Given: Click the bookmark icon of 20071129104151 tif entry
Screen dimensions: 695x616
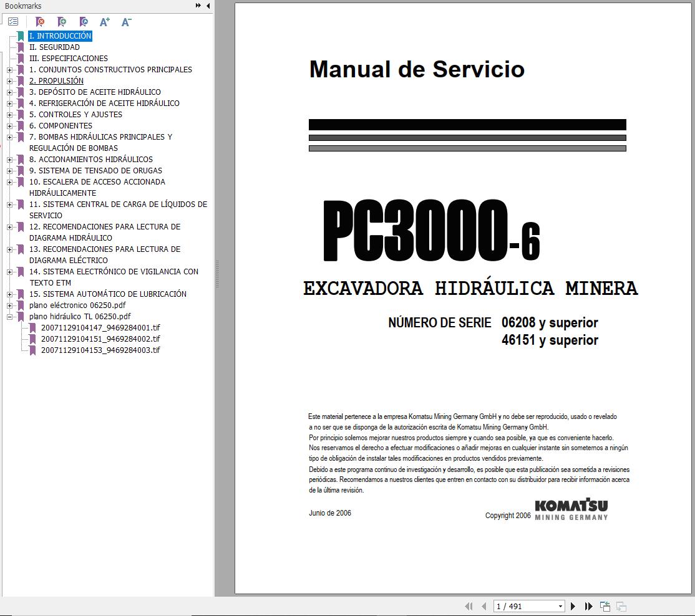Looking at the screenshot, I should [x=32, y=339].
